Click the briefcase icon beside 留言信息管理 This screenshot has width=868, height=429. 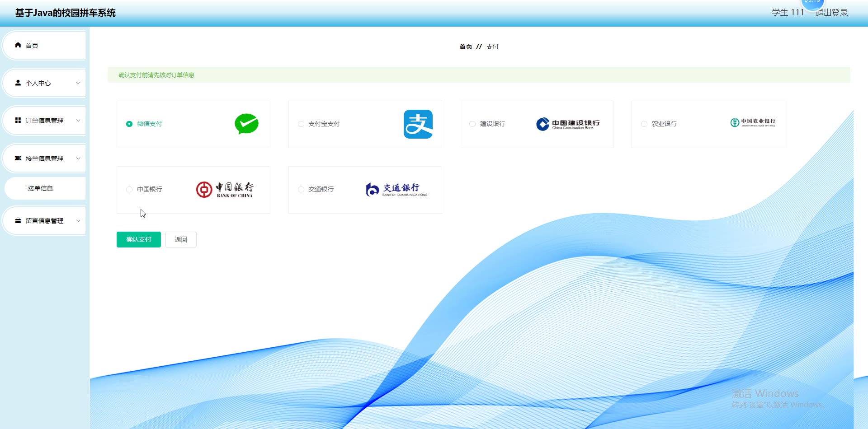point(18,220)
